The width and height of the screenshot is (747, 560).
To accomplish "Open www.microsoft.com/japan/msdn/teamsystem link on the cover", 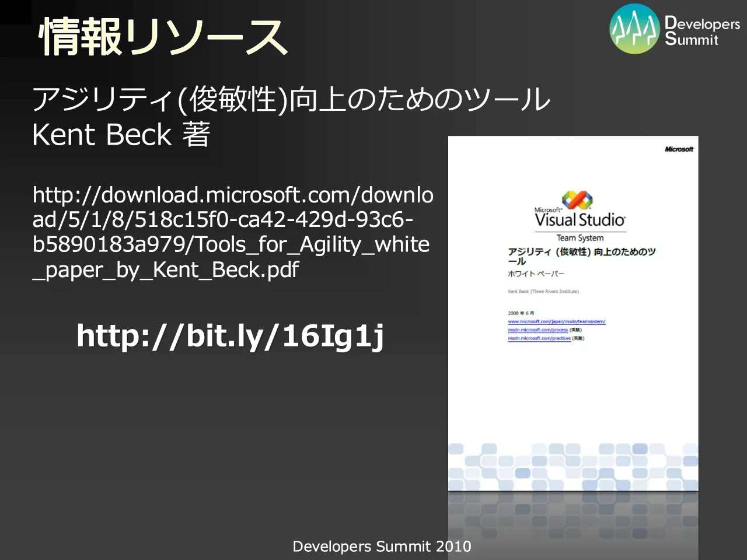I will [x=556, y=321].
